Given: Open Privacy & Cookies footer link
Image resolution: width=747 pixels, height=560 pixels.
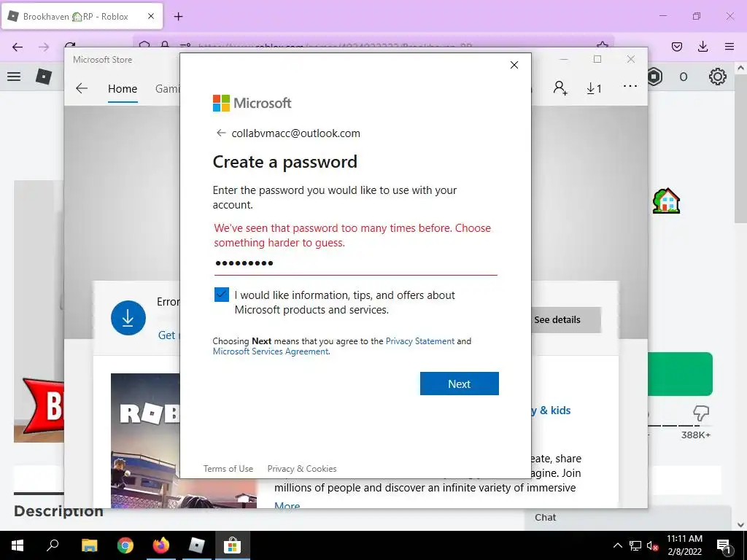Looking at the screenshot, I should 302,469.
